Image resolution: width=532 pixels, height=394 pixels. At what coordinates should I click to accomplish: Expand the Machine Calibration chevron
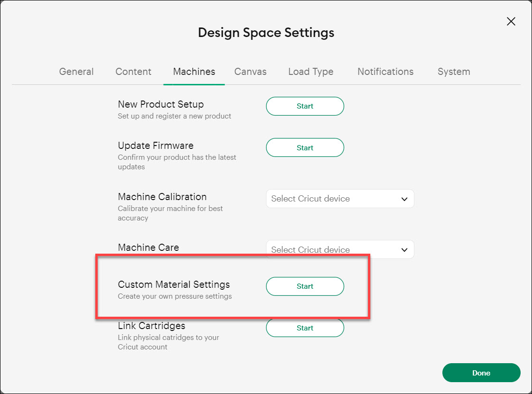click(404, 199)
